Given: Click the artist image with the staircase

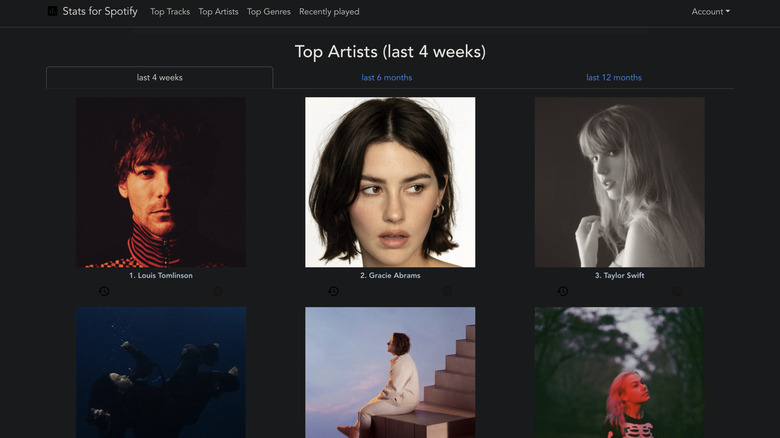Looking at the screenshot, I should 390,372.
